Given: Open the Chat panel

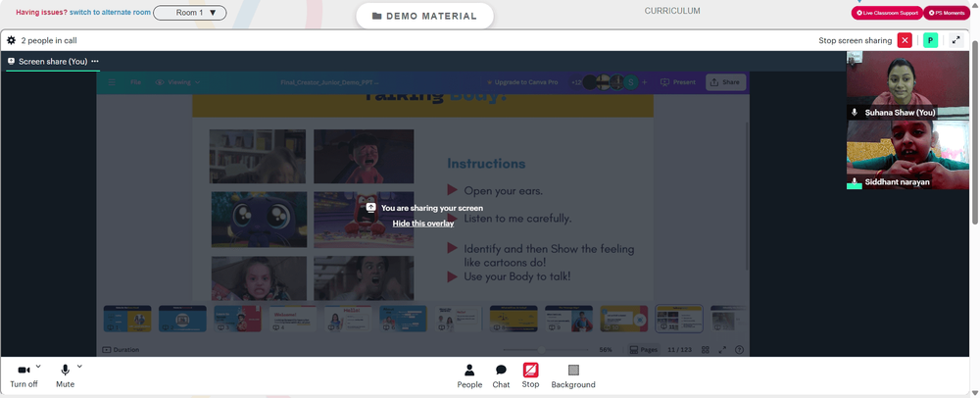Looking at the screenshot, I should tap(501, 376).
